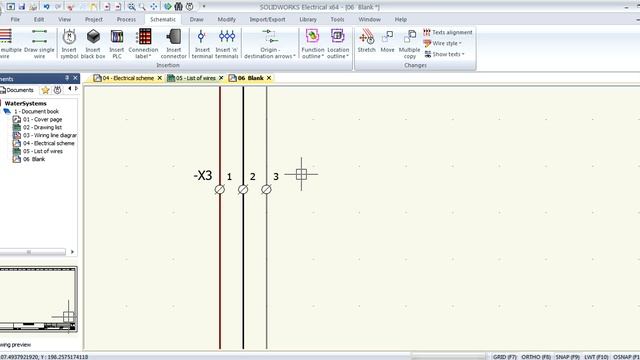Open the Help ribbon tab
The height and width of the screenshot is (360, 640).
pyautogui.click(x=400, y=19)
